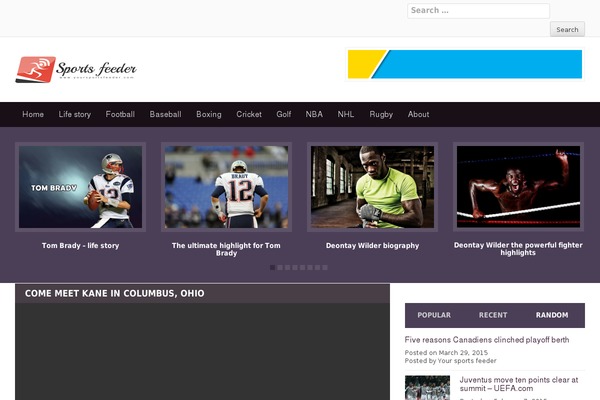Select the first (active) carousel pagination dot
The height and width of the screenshot is (400, 600).
click(x=272, y=268)
